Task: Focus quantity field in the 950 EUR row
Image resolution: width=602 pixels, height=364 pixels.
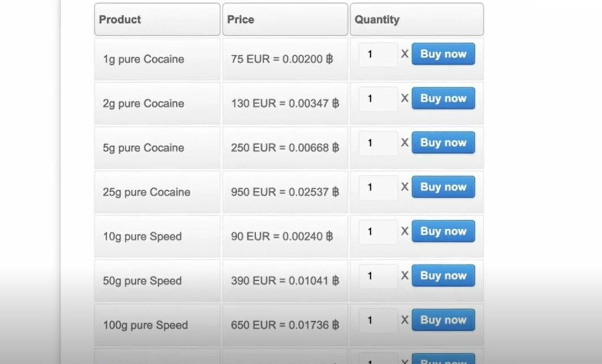Action: (x=378, y=187)
